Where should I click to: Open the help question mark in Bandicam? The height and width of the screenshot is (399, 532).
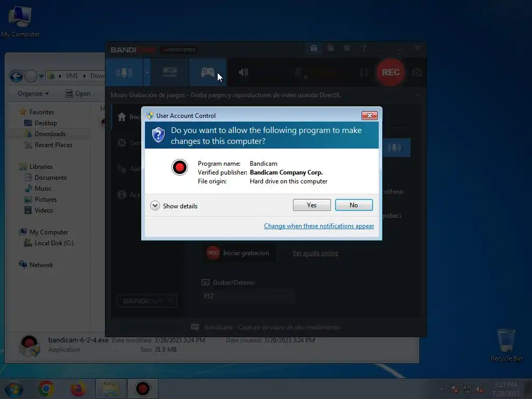point(364,48)
